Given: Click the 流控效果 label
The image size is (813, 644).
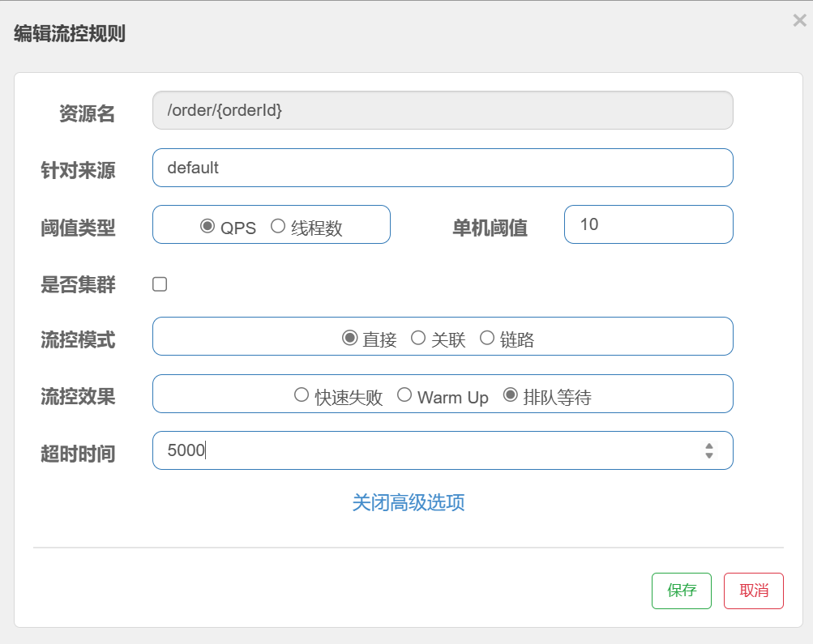Looking at the screenshot, I should coord(78,397).
